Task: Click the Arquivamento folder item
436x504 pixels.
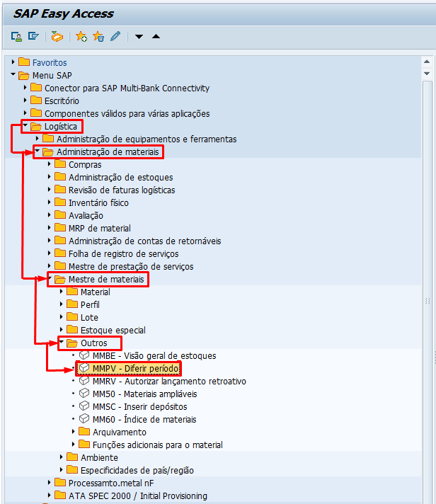Action: tap(119, 432)
